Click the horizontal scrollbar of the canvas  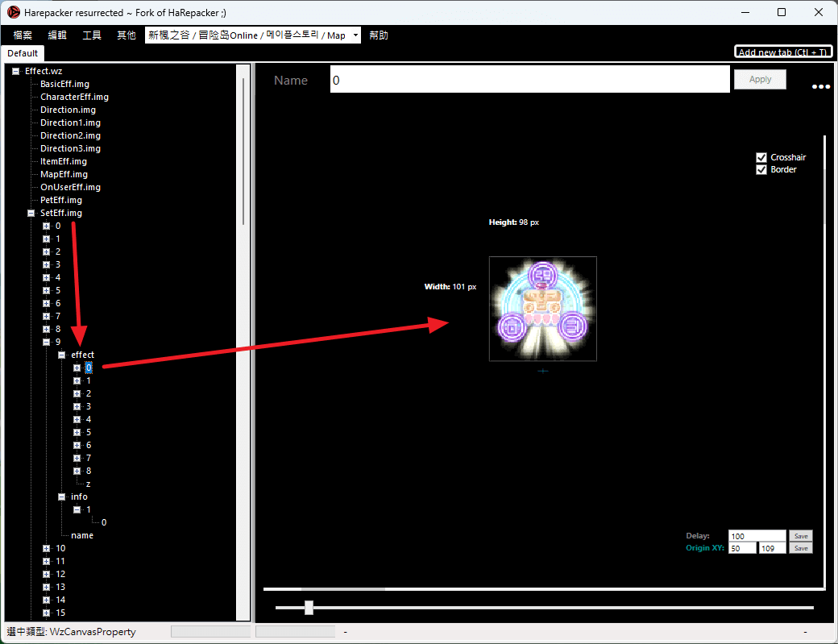(x=343, y=589)
